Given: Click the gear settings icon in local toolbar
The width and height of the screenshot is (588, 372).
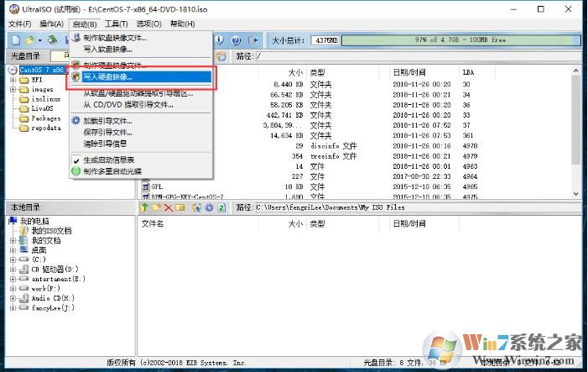Looking at the screenshot, I should click(208, 207).
